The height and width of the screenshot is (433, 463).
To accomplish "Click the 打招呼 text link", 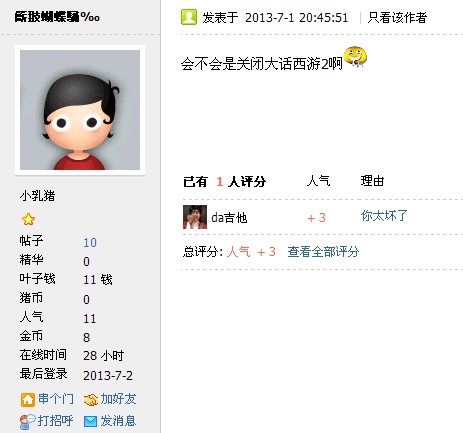I will pos(55,421).
